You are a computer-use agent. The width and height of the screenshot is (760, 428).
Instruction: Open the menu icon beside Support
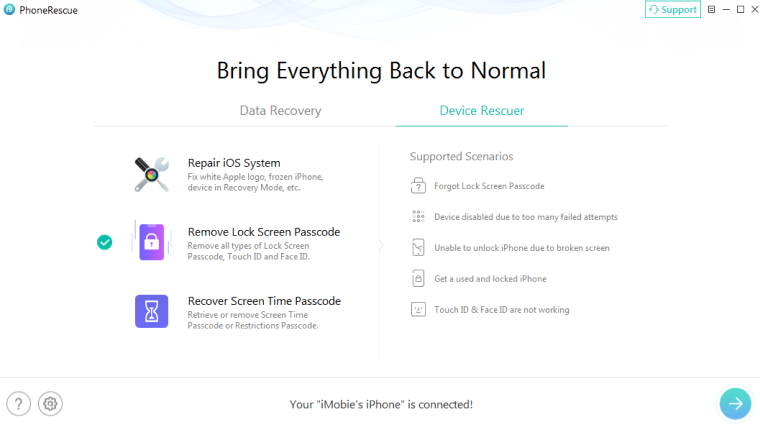(x=712, y=10)
